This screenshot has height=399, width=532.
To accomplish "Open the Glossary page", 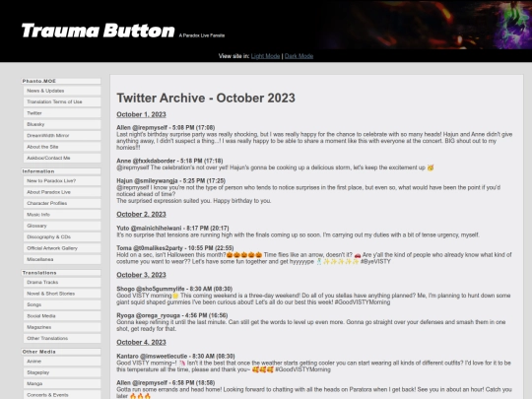I will click(x=62, y=226).
